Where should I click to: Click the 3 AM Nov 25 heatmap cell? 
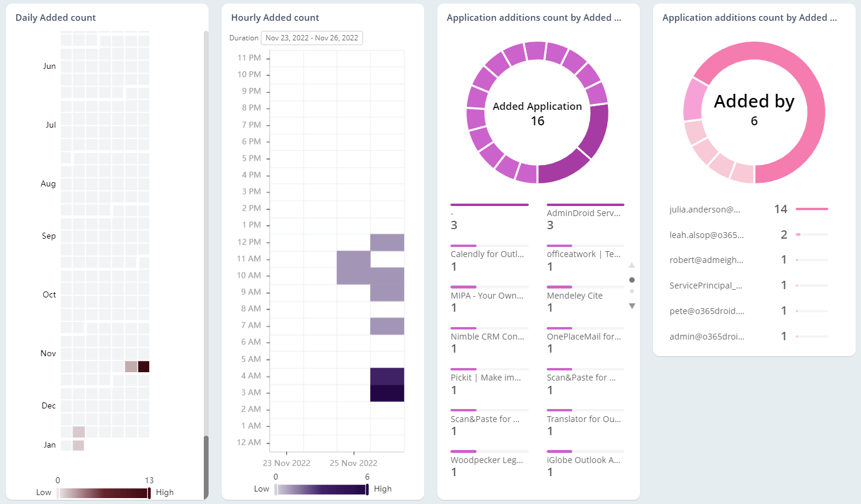coord(387,392)
